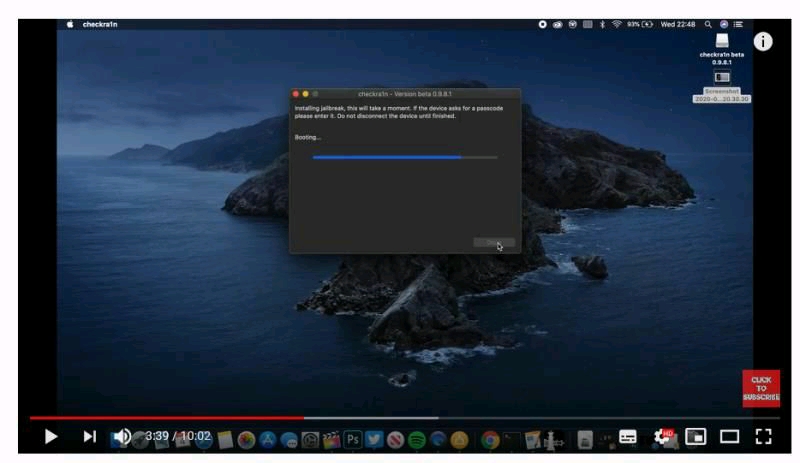Click the screen recording status icon
800x463 pixels.
pyautogui.click(x=542, y=24)
